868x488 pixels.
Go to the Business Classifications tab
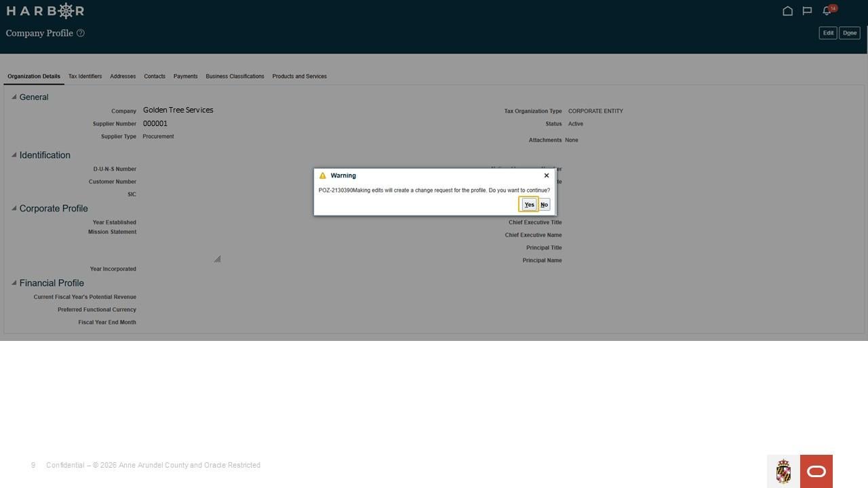[235, 77]
